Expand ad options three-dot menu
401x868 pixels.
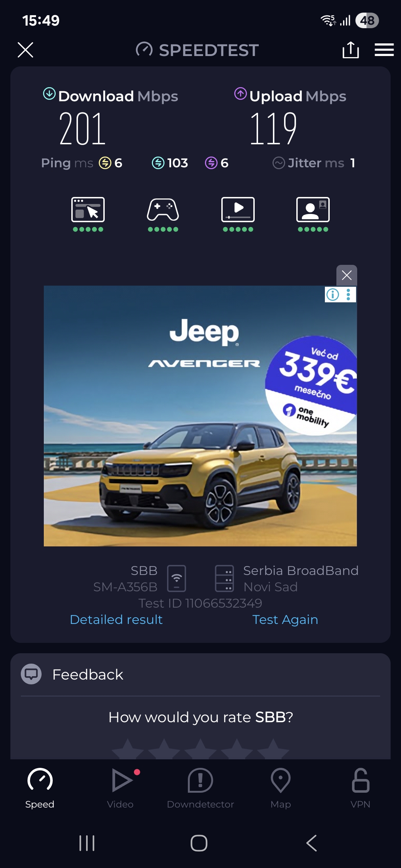tap(348, 295)
